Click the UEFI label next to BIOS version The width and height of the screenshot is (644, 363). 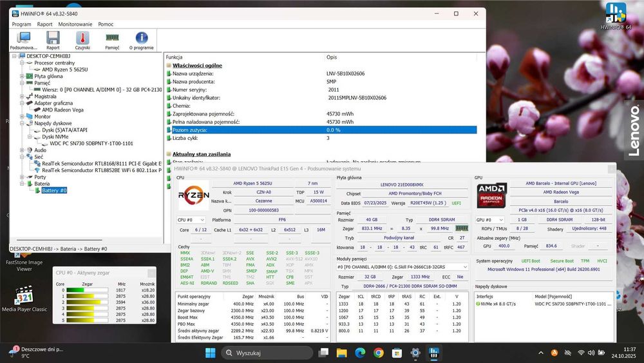tap(457, 203)
